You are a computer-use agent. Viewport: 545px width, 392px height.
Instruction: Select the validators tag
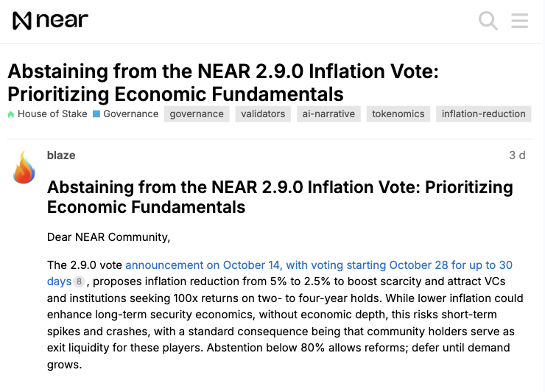coord(263,114)
